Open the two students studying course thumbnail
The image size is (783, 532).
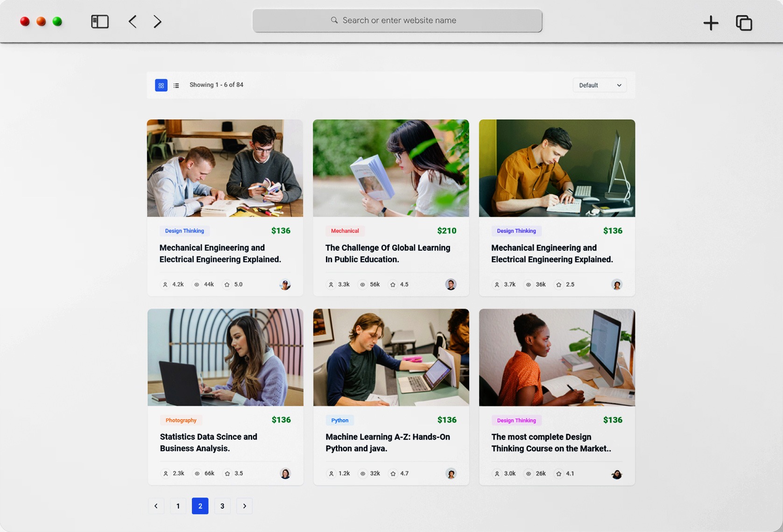tap(225, 168)
